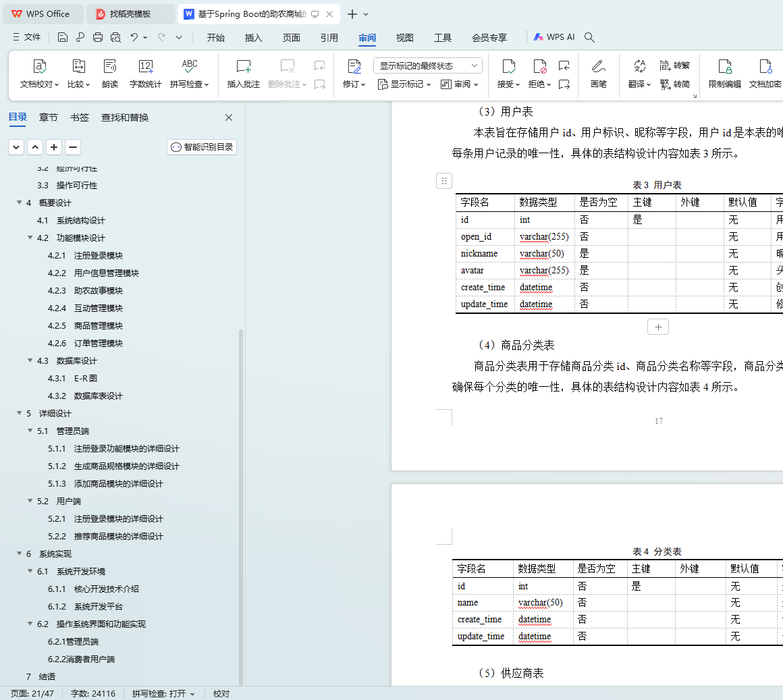Convert to Traditional Chinese 转繁
This screenshot has width=783, height=700.
tap(674, 65)
